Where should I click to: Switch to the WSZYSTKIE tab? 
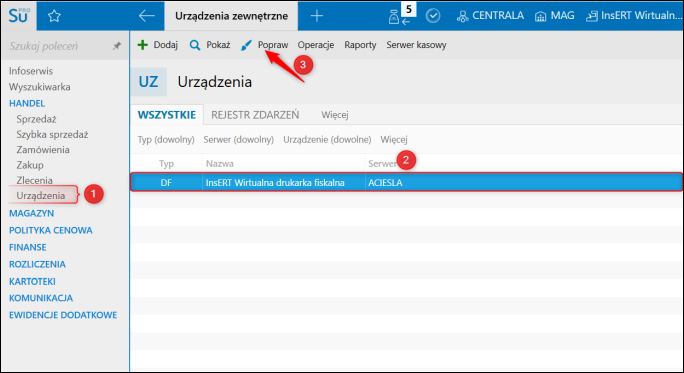[x=167, y=115]
